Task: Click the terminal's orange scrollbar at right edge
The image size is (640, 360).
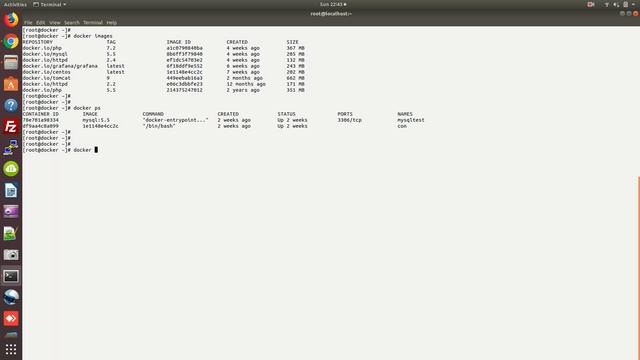Action: (638, 267)
